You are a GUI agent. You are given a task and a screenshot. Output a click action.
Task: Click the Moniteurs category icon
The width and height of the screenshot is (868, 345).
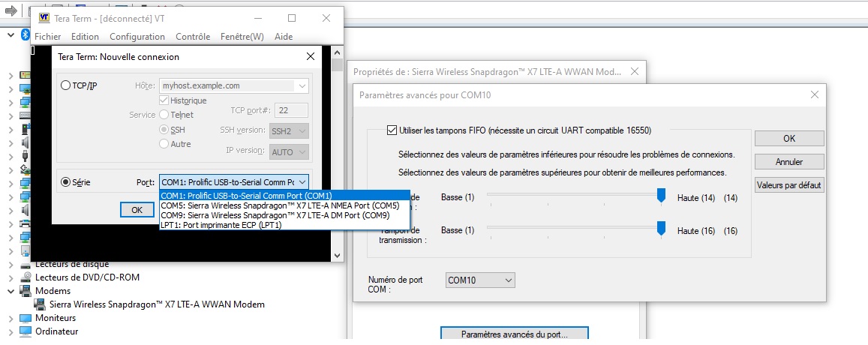(x=26, y=318)
